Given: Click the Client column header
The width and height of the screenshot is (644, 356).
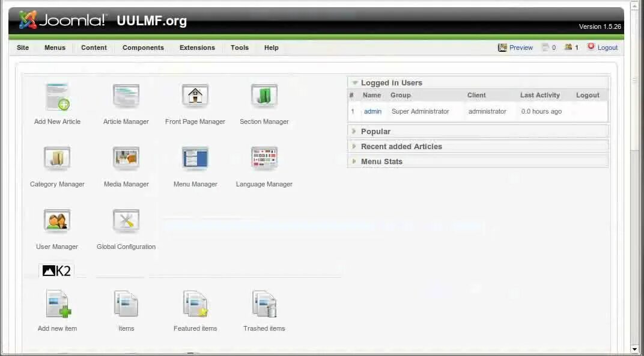Looking at the screenshot, I should 476,95.
